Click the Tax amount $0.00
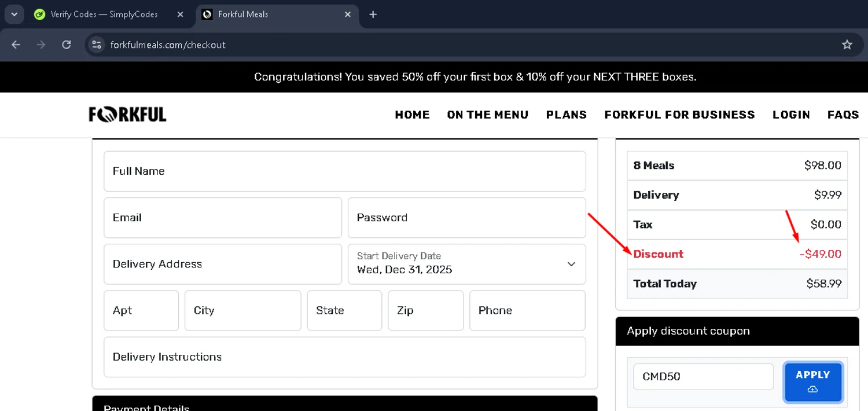This screenshot has height=411, width=868. pyautogui.click(x=826, y=225)
